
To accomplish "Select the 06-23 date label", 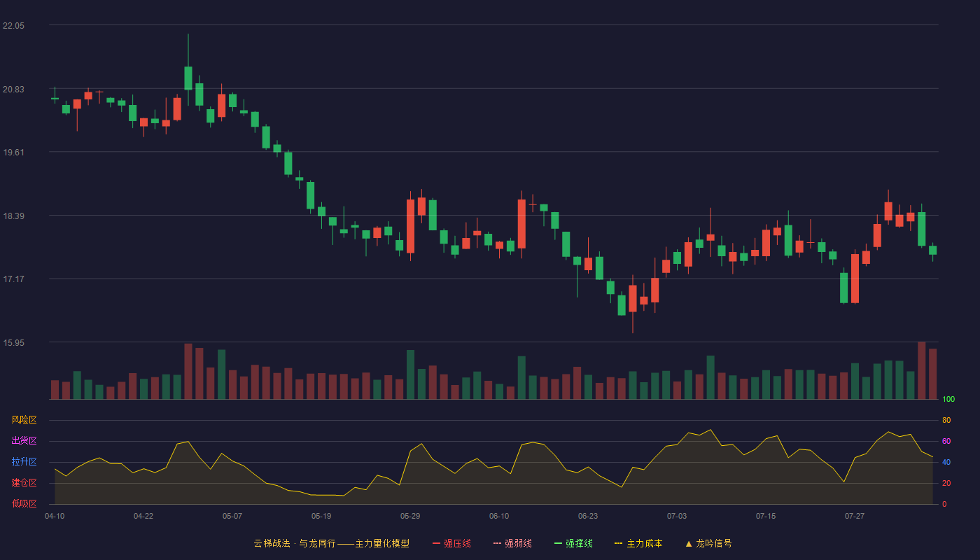I will tap(588, 516).
